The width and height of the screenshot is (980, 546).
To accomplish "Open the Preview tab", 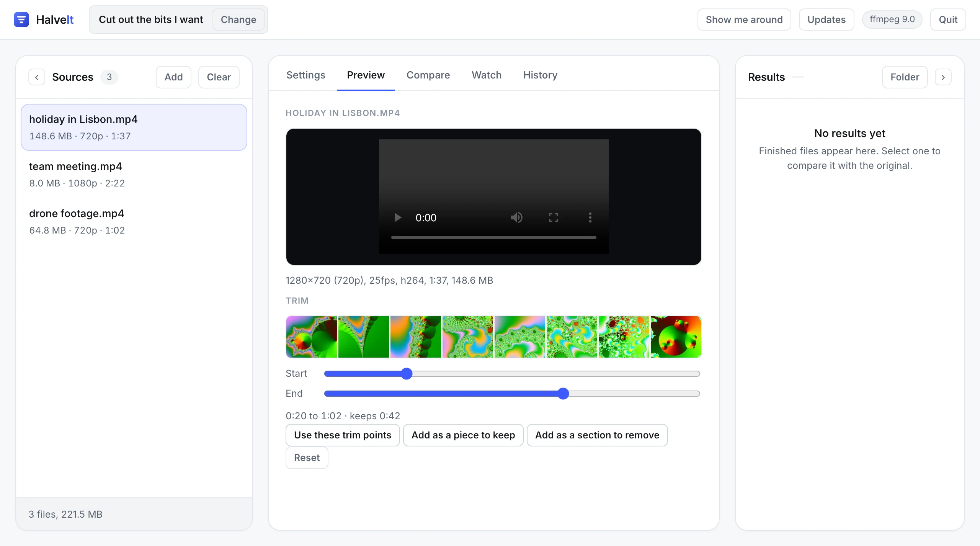I will [x=366, y=75].
